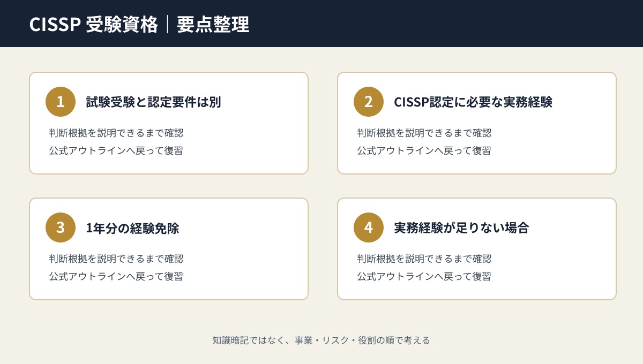
Task: Click 公式アウトラインへ戻って復習 in card 3
Action: click(x=116, y=277)
